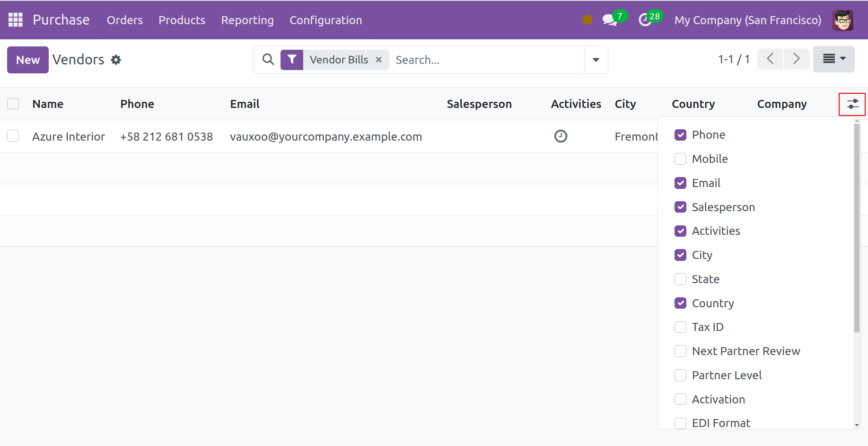868x446 pixels.
Task: Select all records header checkbox
Action: coord(13,104)
